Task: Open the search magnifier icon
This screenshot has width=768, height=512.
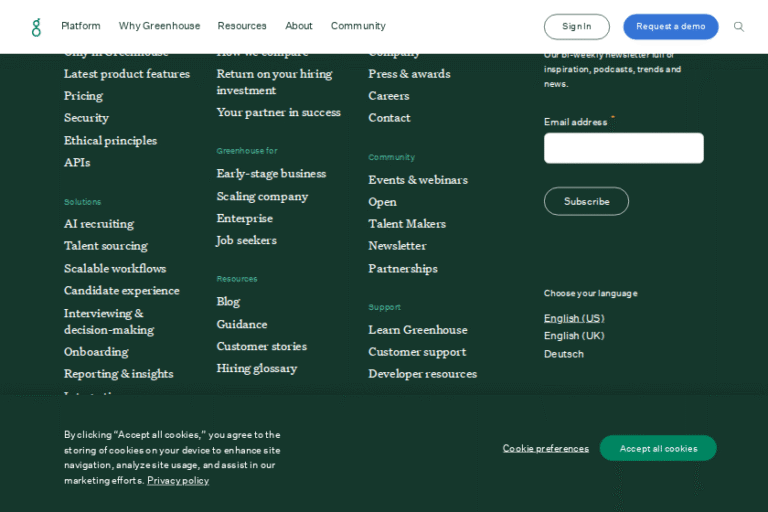Action: pyautogui.click(x=739, y=27)
